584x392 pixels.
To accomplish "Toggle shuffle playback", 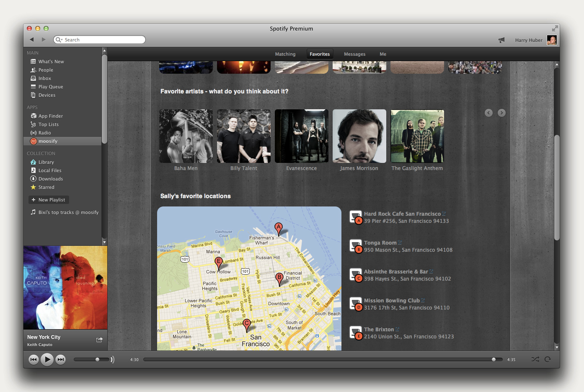I will (x=535, y=359).
